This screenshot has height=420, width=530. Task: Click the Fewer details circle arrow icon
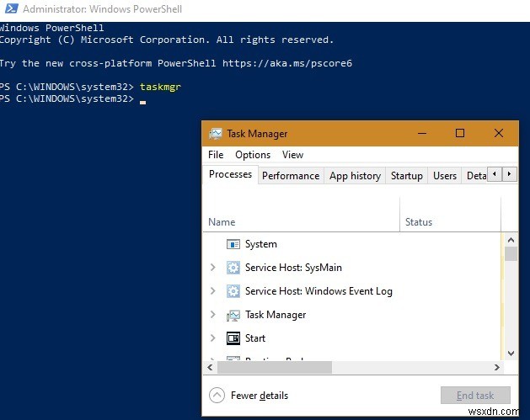(217, 395)
